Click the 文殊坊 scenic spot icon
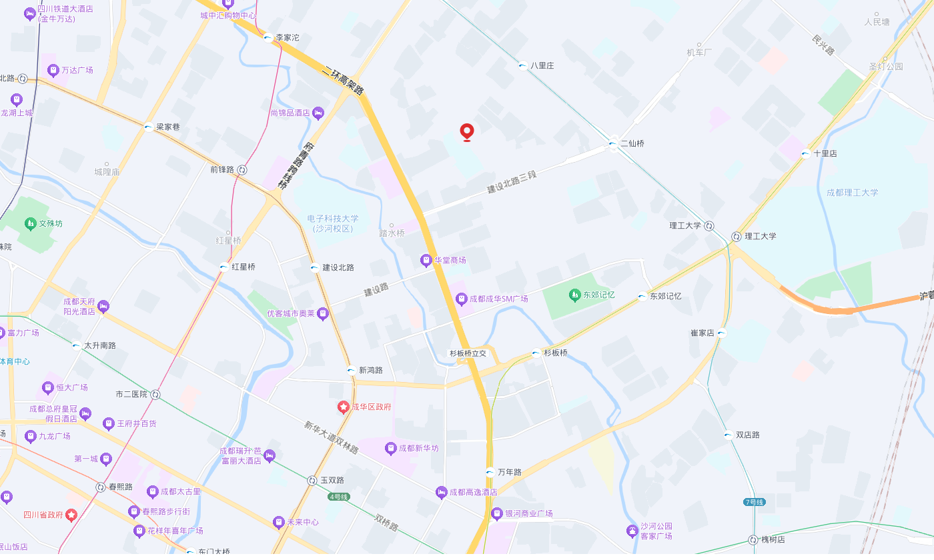This screenshot has width=934, height=560. click(30, 224)
